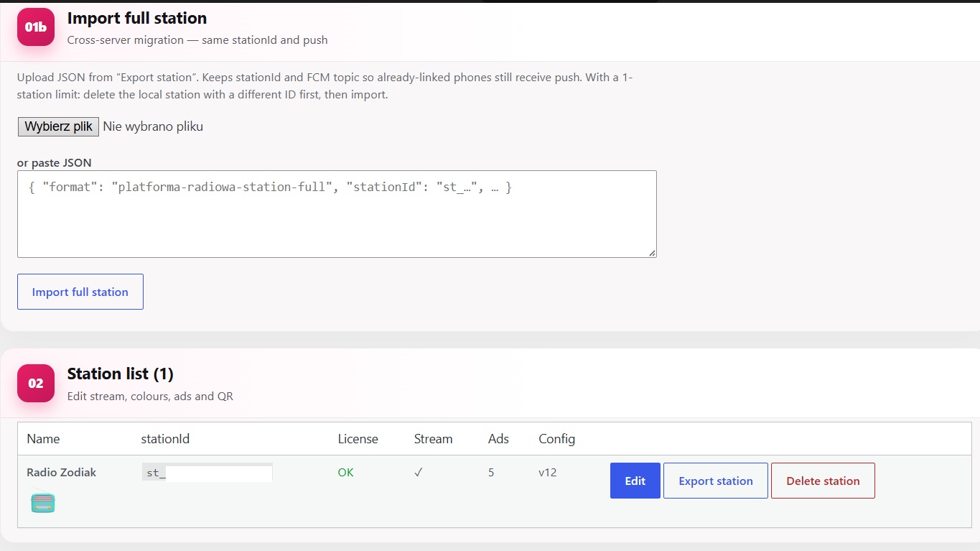Screen dimensions: 980x551
Task: Click the Import full station button
Action: point(80,292)
